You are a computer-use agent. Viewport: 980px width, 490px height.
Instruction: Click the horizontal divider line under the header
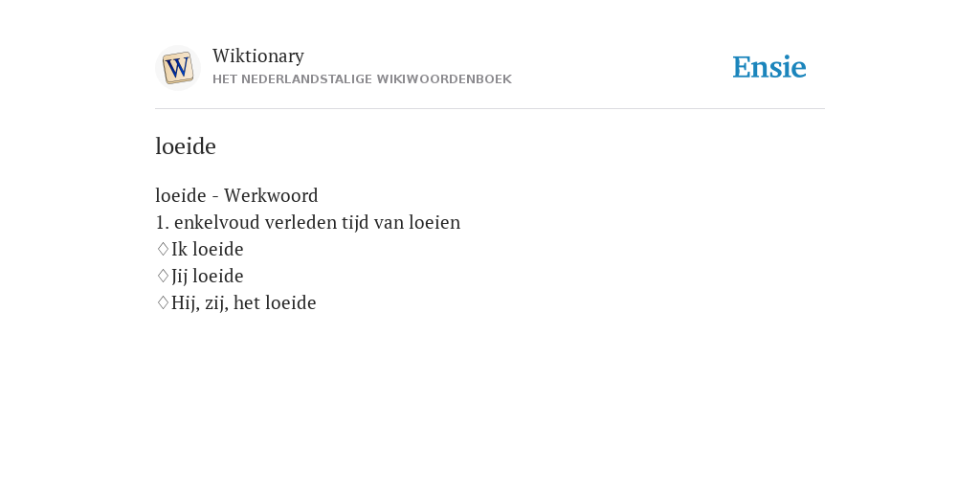(490, 109)
